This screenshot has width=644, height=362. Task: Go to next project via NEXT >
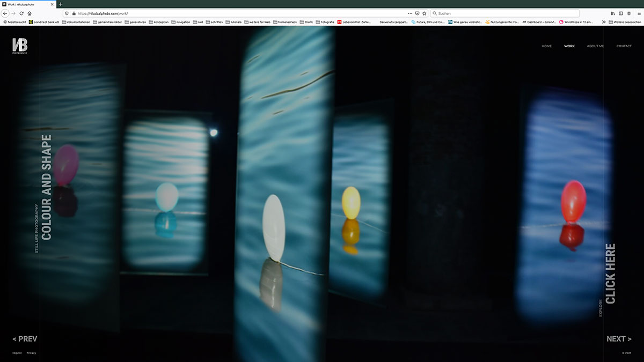click(619, 339)
